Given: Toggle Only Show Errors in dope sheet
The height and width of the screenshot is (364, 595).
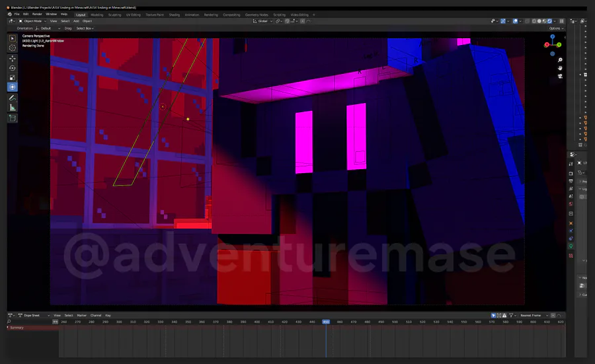Looking at the screenshot, I should (x=504, y=316).
